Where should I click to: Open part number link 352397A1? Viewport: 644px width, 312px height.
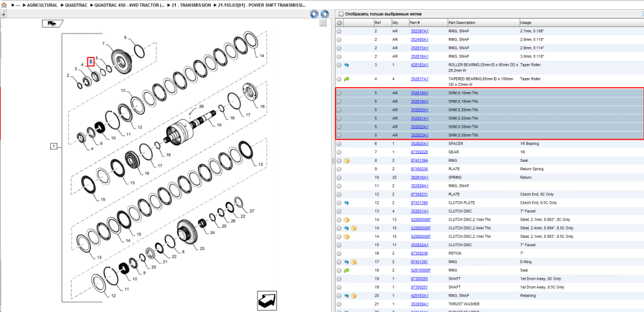tap(419, 31)
